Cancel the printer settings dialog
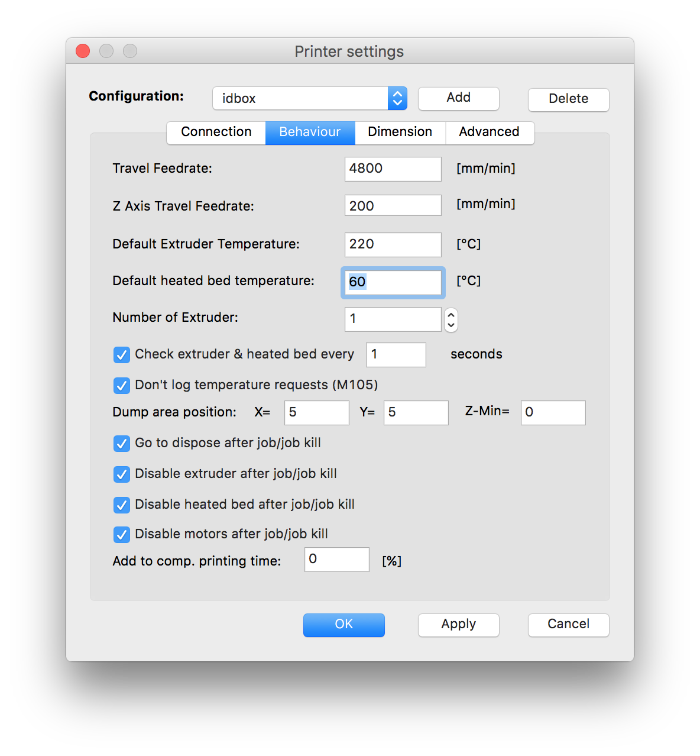 (568, 625)
